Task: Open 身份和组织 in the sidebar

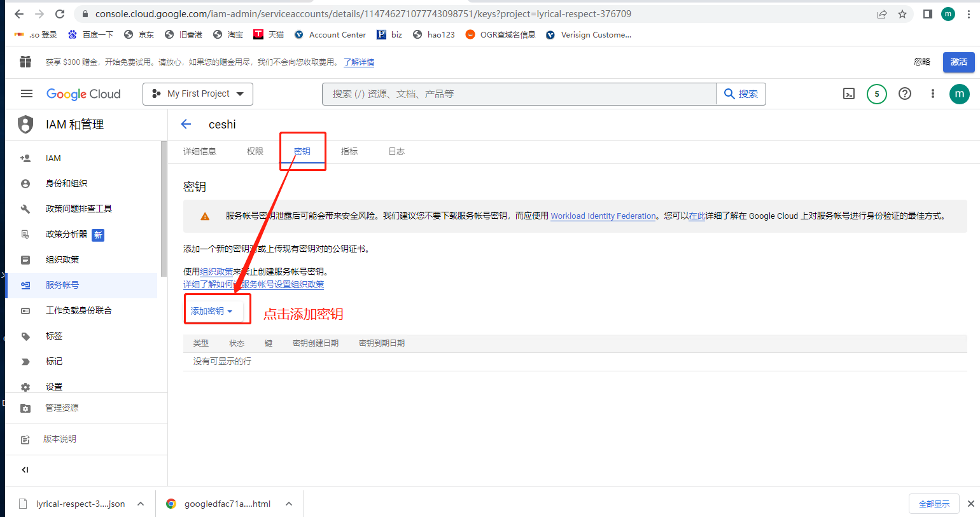Action: (x=81, y=183)
